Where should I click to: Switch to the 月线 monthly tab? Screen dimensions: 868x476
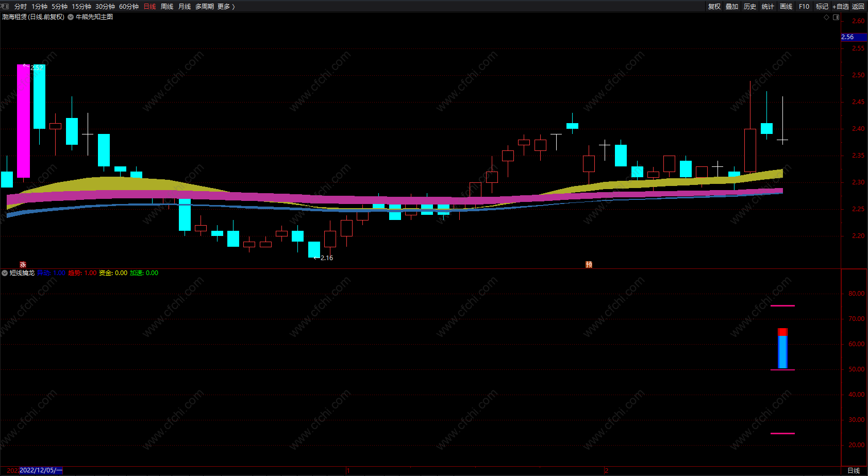click(185, 7)
